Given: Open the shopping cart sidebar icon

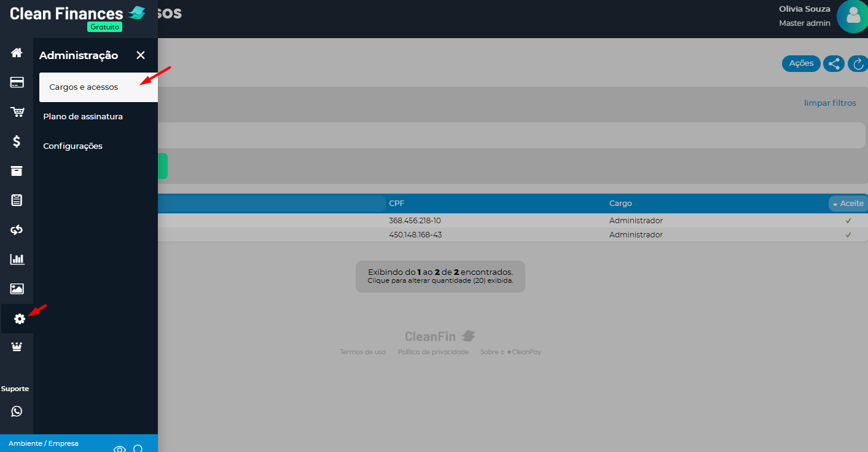Looking at the screenshot, I should [x=17, y=112].
